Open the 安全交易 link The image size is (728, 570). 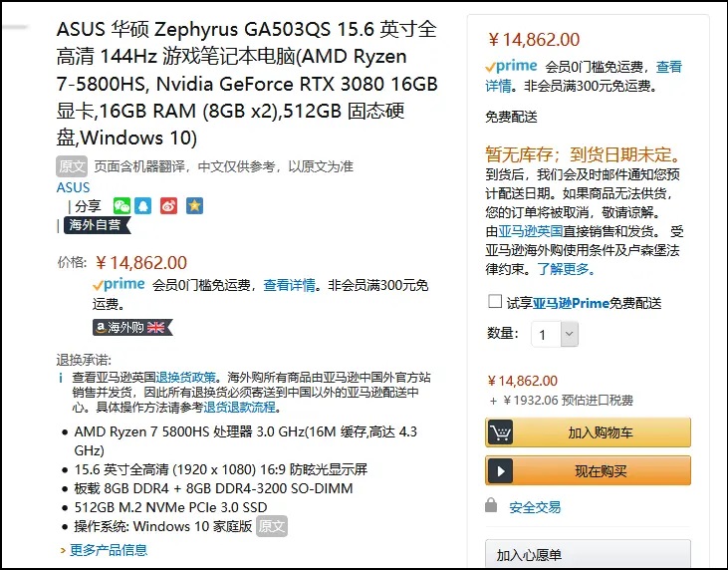click(535, 507)
